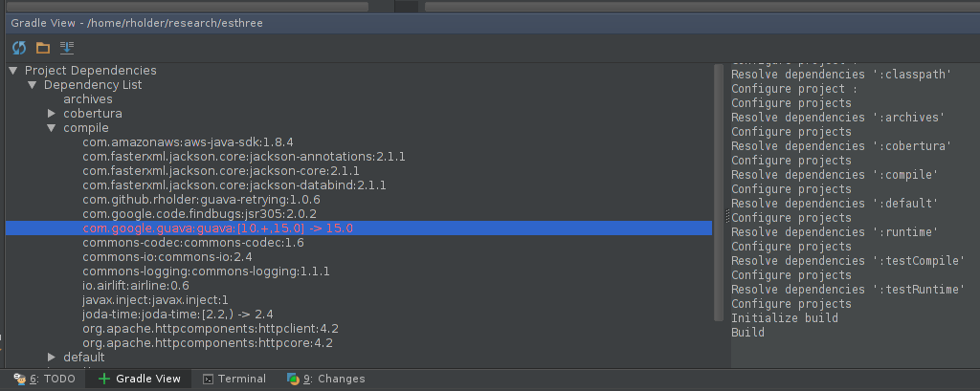Select joda-time dependency entry
The image size is (980, 391).
(177, 315)
